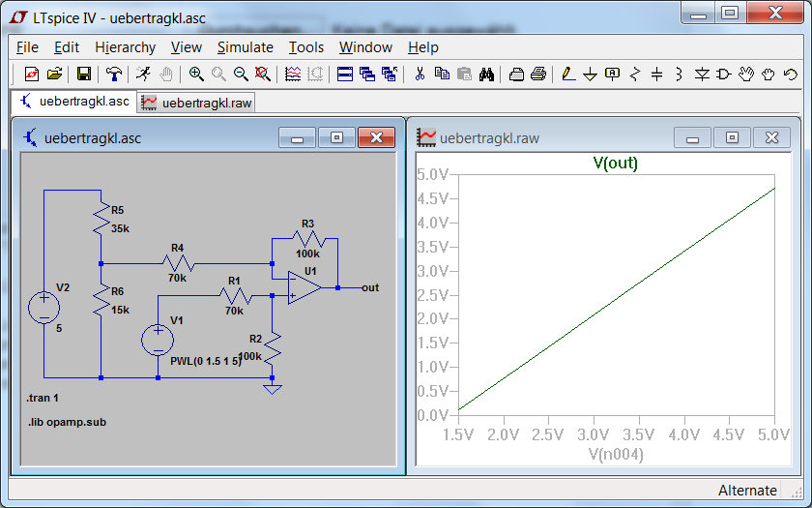Viewport: 812px width, 508px height.
Task: Cut selection with the scissors icon
Action: (420, 75)
